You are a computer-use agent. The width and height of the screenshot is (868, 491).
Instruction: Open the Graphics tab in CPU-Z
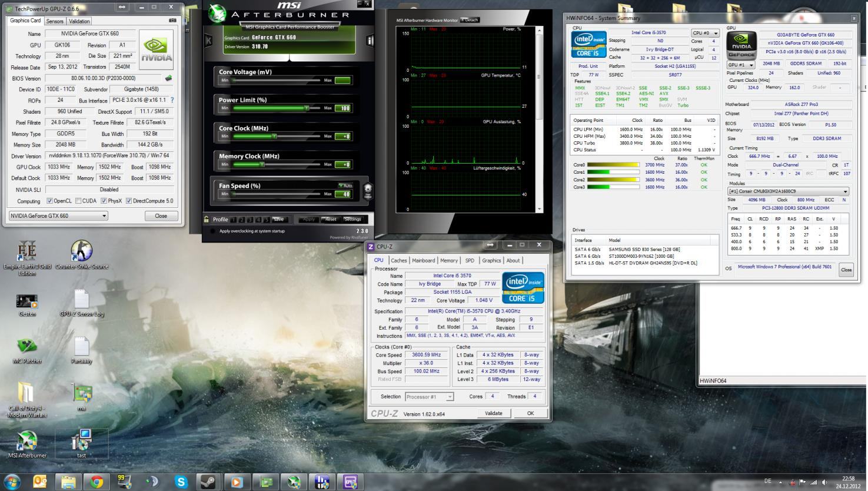click(491, 260)
